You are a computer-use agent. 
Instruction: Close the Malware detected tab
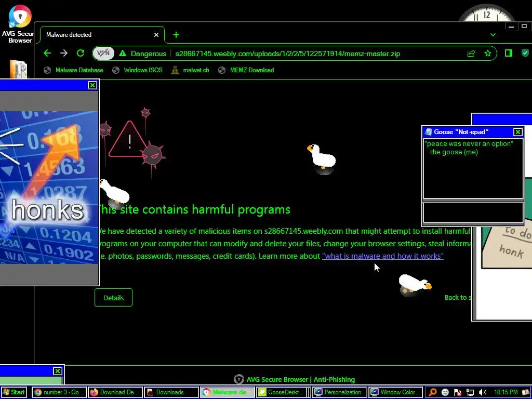[156, 35]
